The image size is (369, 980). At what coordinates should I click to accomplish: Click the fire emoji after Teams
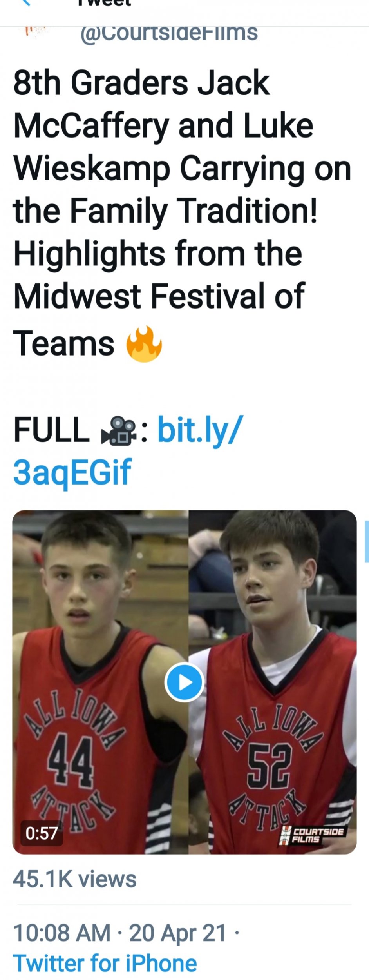[144, 344]
